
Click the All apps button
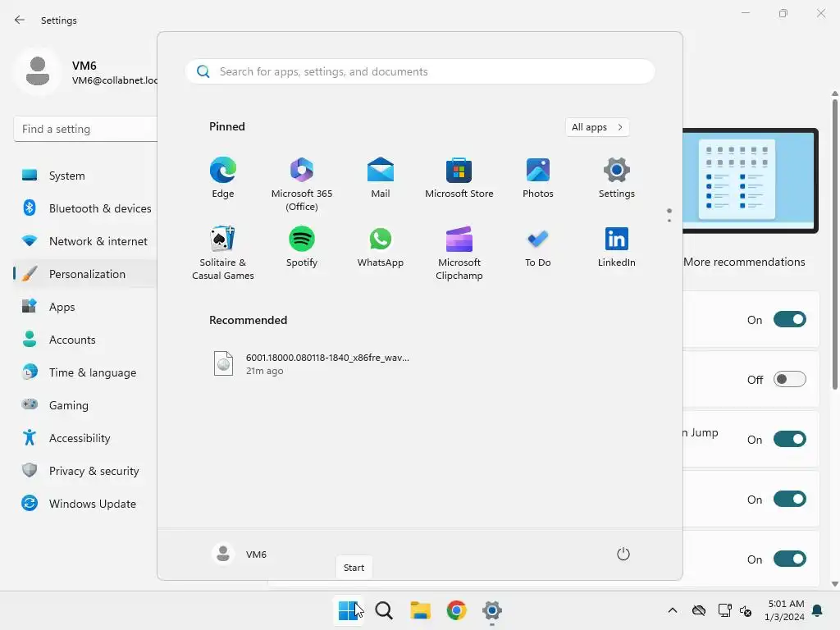(597, 127)
